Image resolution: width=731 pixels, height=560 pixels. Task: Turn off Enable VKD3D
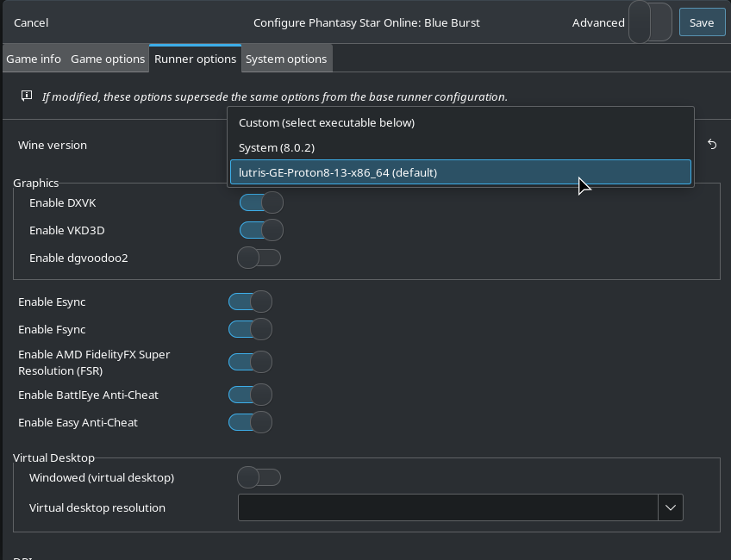pos(261,230)
